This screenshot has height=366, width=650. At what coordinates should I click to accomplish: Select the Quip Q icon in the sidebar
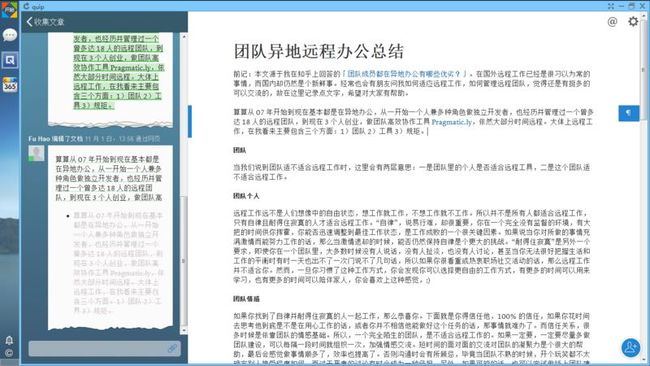click(x=9, y=60)
